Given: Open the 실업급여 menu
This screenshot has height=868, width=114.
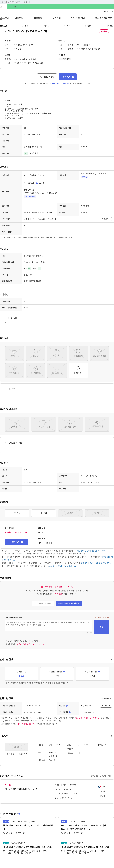Looking at the screenshot, I should pos(57,18).
